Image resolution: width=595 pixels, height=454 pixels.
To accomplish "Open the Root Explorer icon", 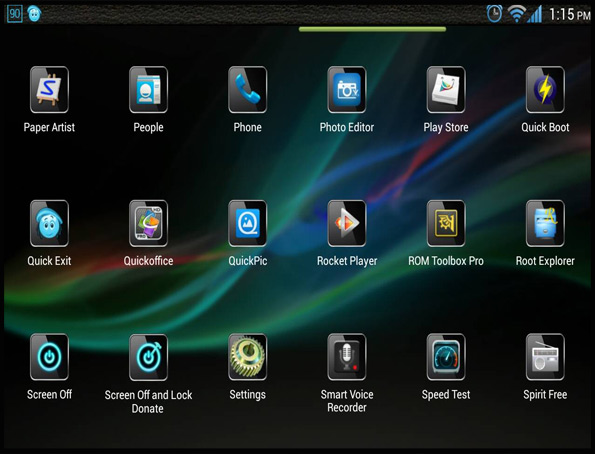I will [x=545, y=223].
